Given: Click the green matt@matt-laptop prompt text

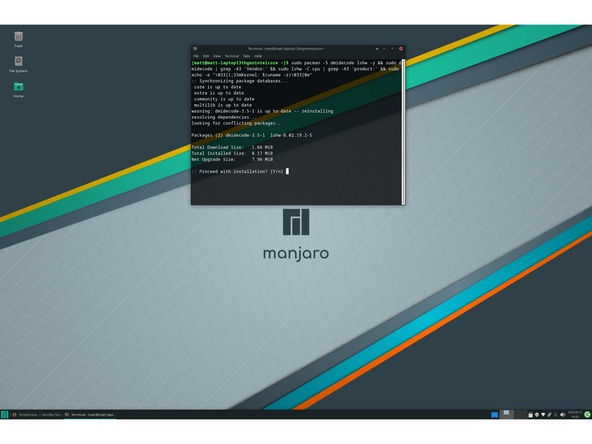Looking at the screenshot, I should click(x=240, y=63).
